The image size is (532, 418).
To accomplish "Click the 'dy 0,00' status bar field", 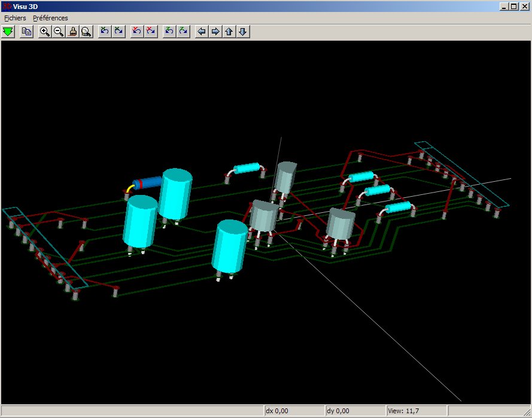I will point(355,411).
